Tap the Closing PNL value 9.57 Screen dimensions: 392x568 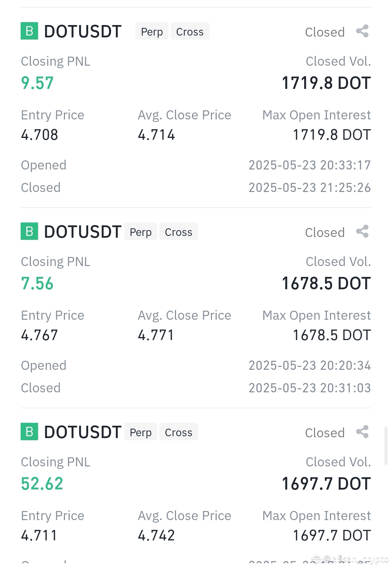[37, 83]
